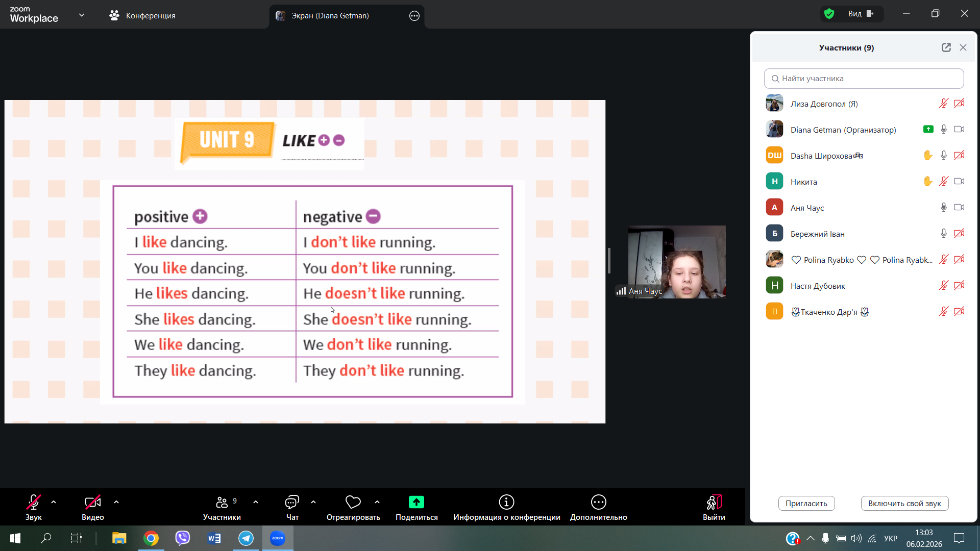This screenshot has width=980, height=551.
Task: Open the Chat panel icon
Action: click(292, 503)
